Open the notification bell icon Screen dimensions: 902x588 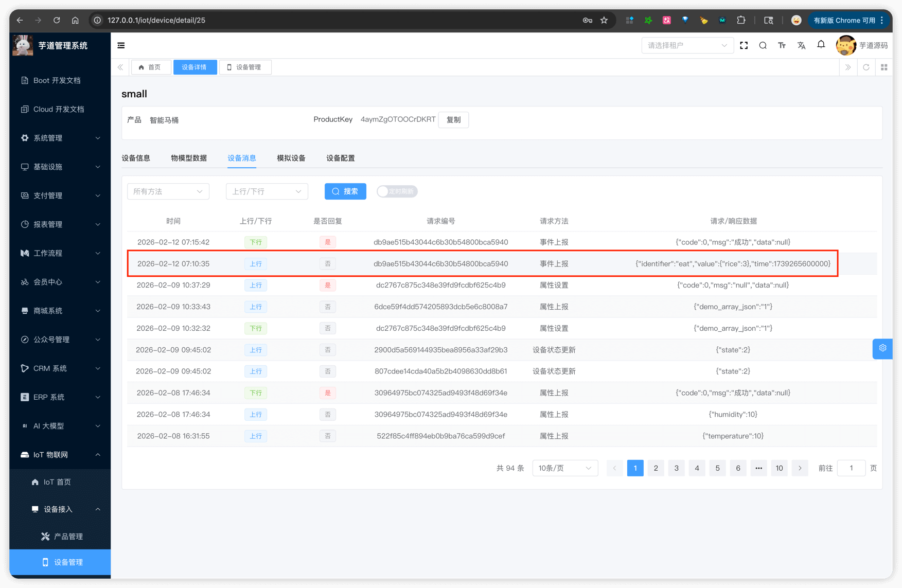coord(821,45)
